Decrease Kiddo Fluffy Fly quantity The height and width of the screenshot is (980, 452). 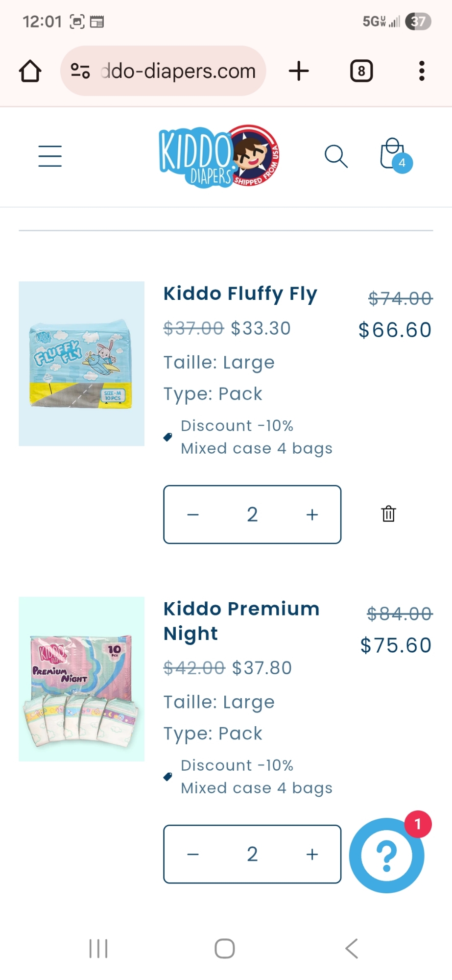coord(193,514)
